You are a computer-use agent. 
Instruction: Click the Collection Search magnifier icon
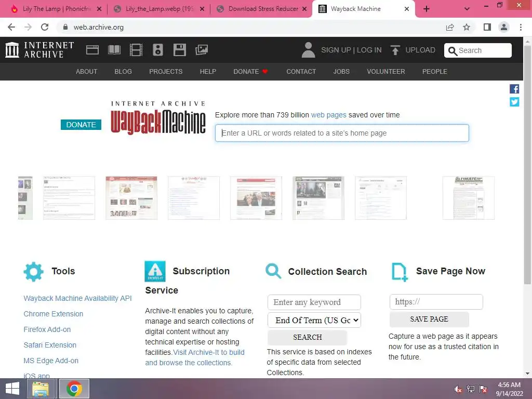(273, 271)
